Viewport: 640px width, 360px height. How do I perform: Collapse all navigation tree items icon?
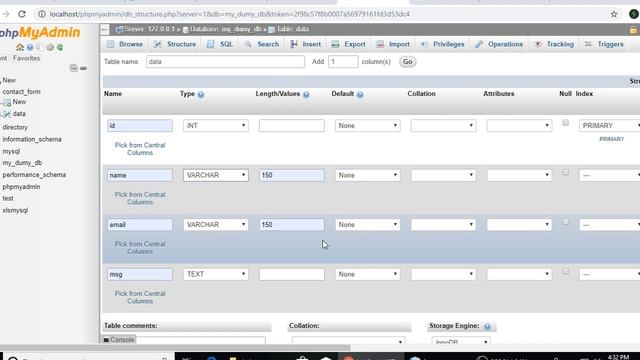[x=73, y=68]
